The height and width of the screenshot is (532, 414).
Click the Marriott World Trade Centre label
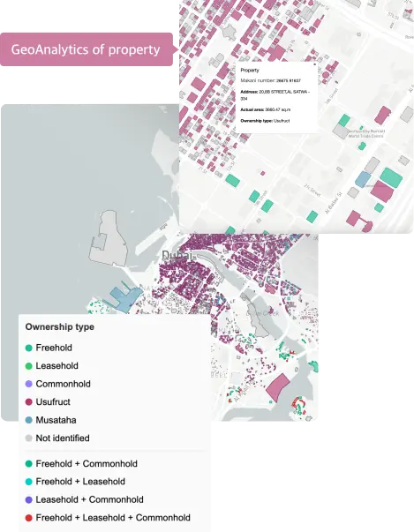366,133
